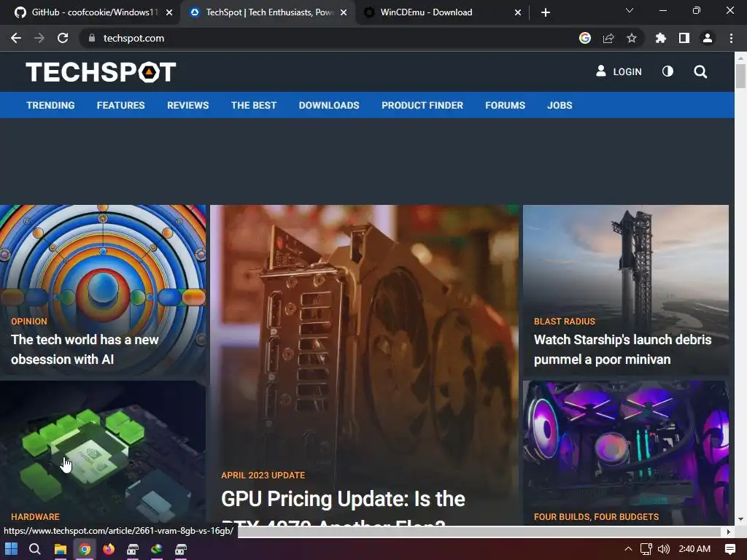Go back with the browser back arrow
Image resolution: width=747 pixels, height=560 pixels.
[16, 38]
